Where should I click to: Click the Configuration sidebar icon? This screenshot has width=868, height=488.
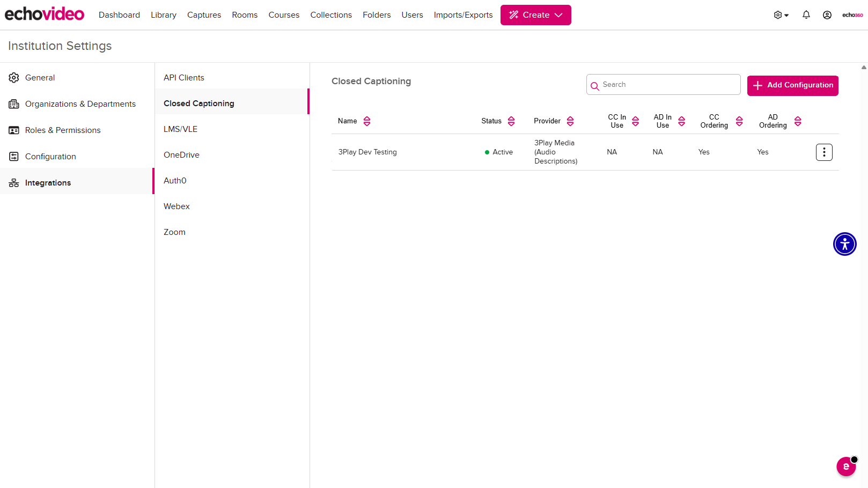[x=13, y=156]
